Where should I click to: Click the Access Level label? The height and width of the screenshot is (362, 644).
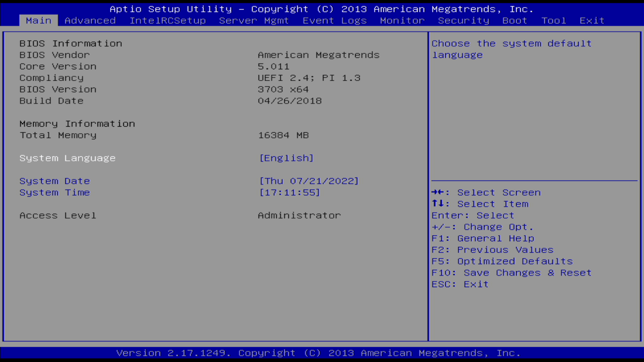coord(58,215)
